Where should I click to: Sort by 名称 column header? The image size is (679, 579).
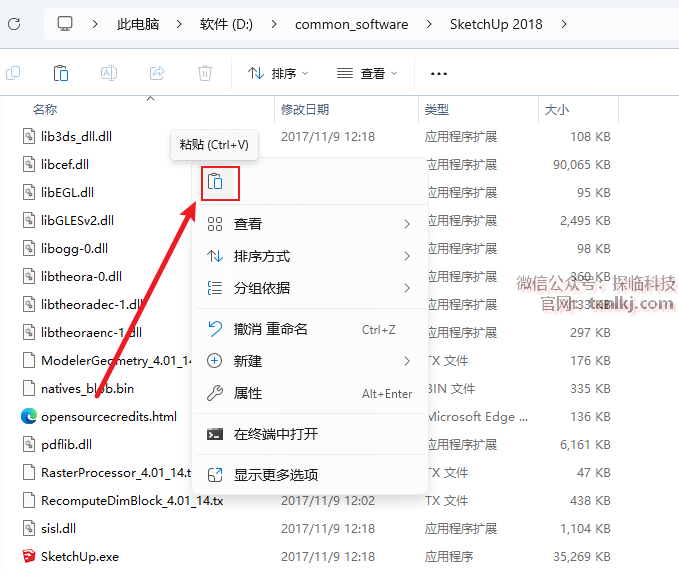pos(45,110)
